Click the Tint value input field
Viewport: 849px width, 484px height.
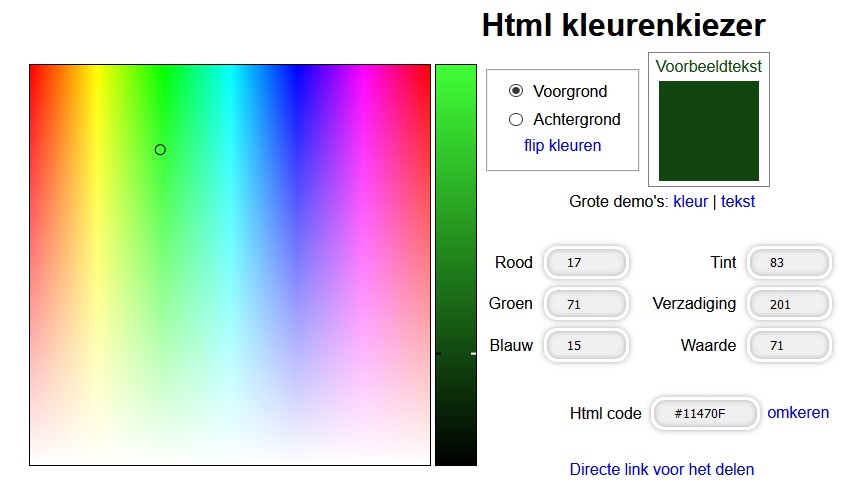pos(789,263)
